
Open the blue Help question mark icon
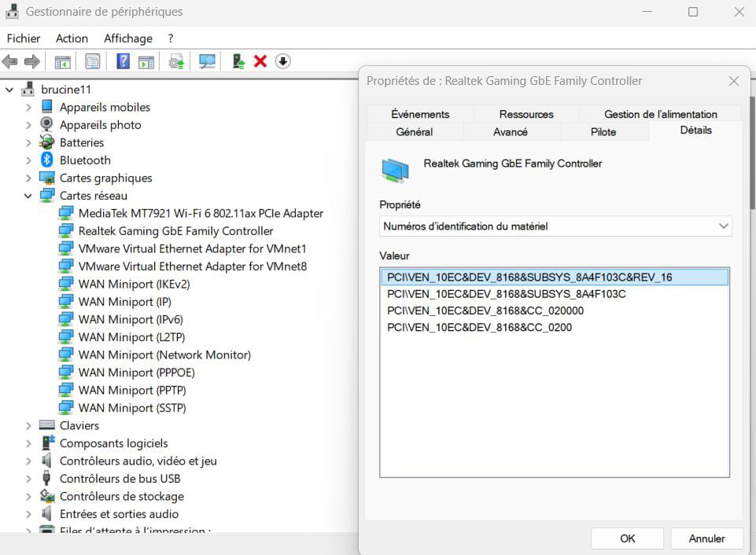click(x=123, y=61)
